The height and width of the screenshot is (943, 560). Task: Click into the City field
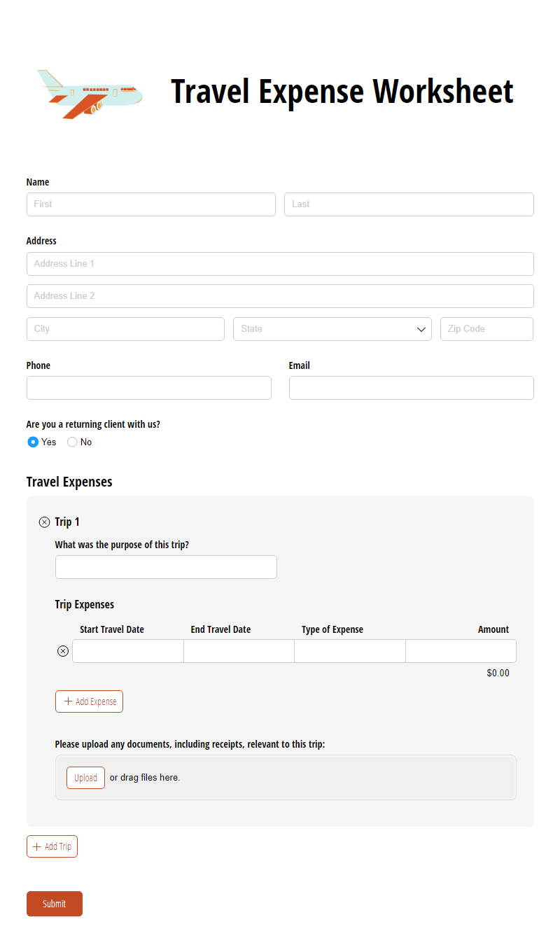125,329
